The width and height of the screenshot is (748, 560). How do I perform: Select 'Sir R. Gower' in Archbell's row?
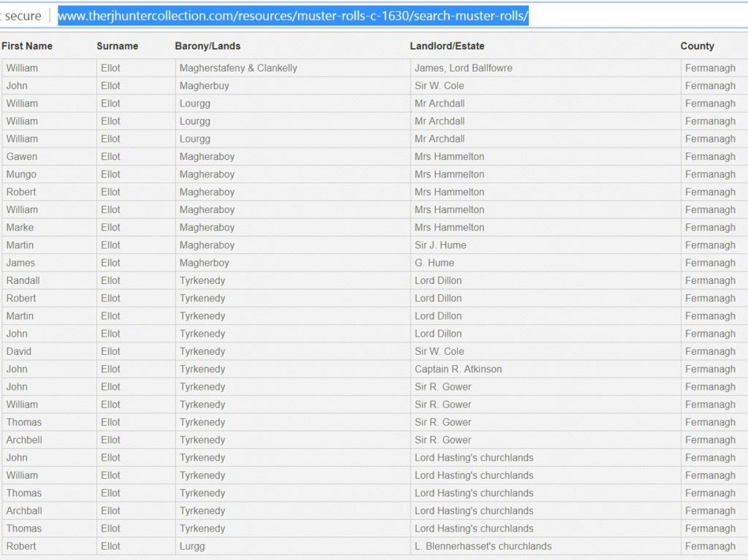(443, 440)
